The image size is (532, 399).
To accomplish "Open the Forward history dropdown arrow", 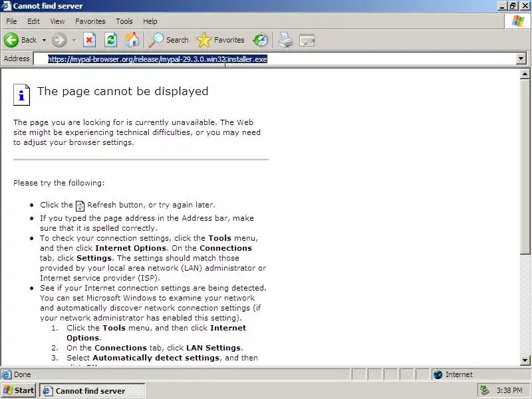I will [x=74, y=40].
